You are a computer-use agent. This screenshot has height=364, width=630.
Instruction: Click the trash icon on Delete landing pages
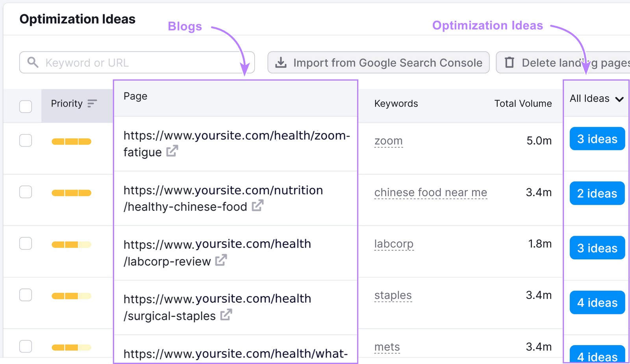pyautogui.click(x=510, y=62)
